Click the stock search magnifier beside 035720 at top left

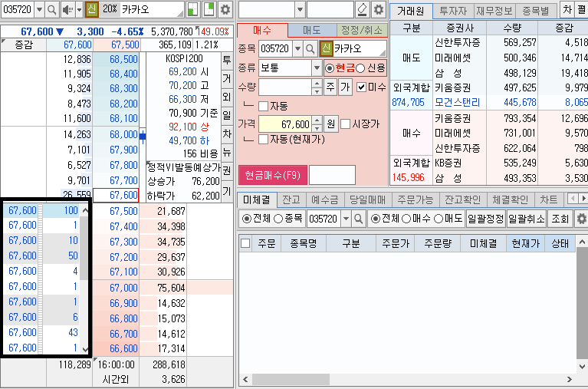(52, 9)
